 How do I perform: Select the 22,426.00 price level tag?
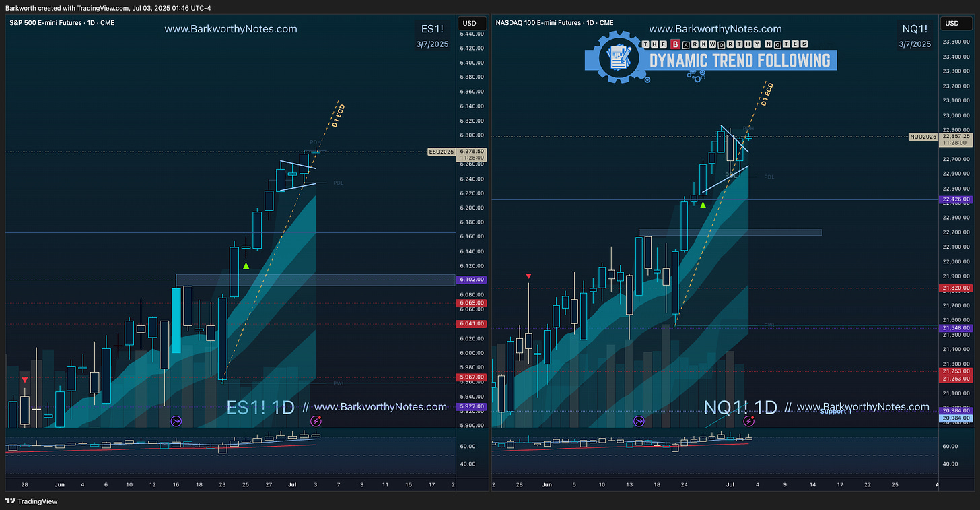point(956,199)
